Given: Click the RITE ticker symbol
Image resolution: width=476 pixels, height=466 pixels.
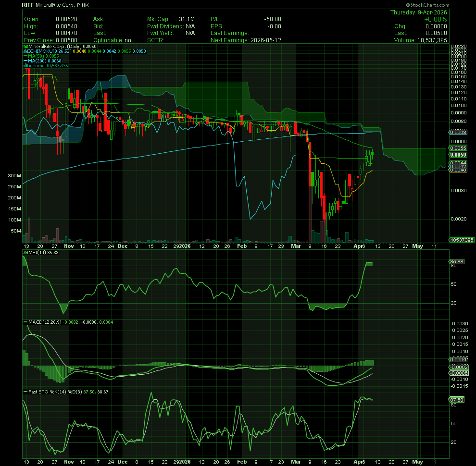Looking at the screenshot, I should click(x=28, y=5).
